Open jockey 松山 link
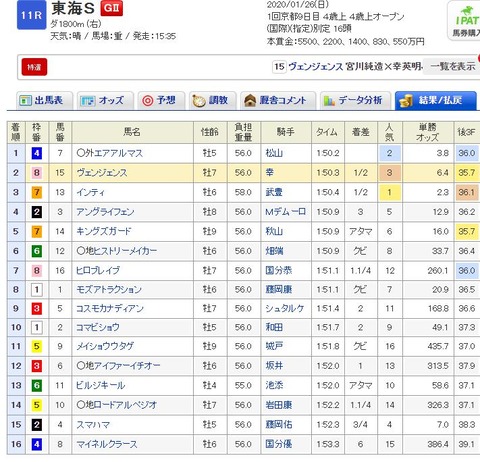The image size is (480, 462). coord(274,153)
